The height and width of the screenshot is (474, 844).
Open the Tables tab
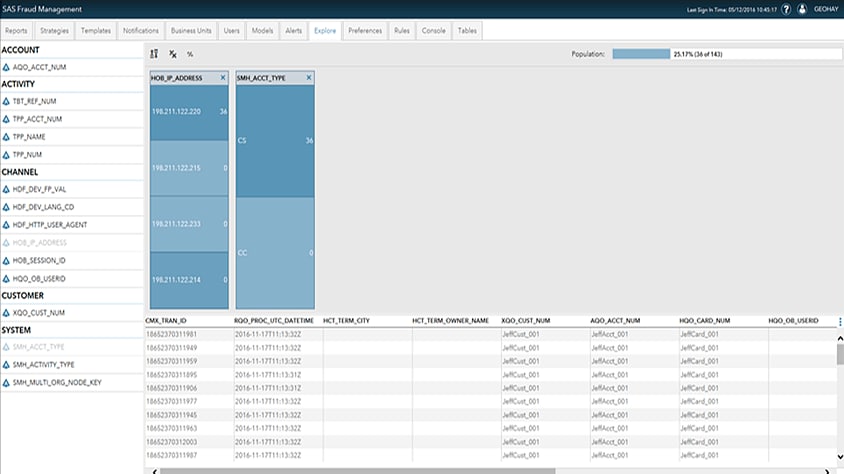(467, 31)
